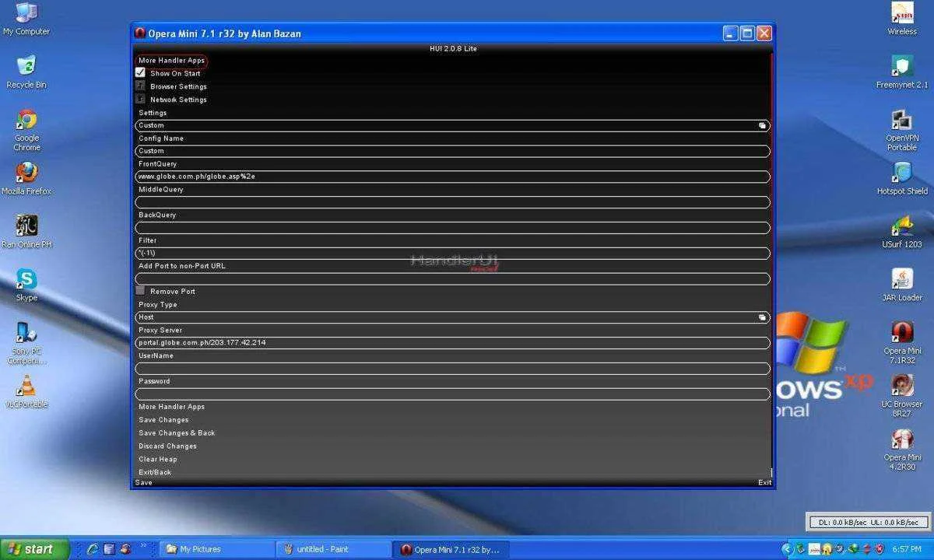Open Wireless desktop shortcut
The width and height of the screenshot is (934, 560).
point(902,19)
